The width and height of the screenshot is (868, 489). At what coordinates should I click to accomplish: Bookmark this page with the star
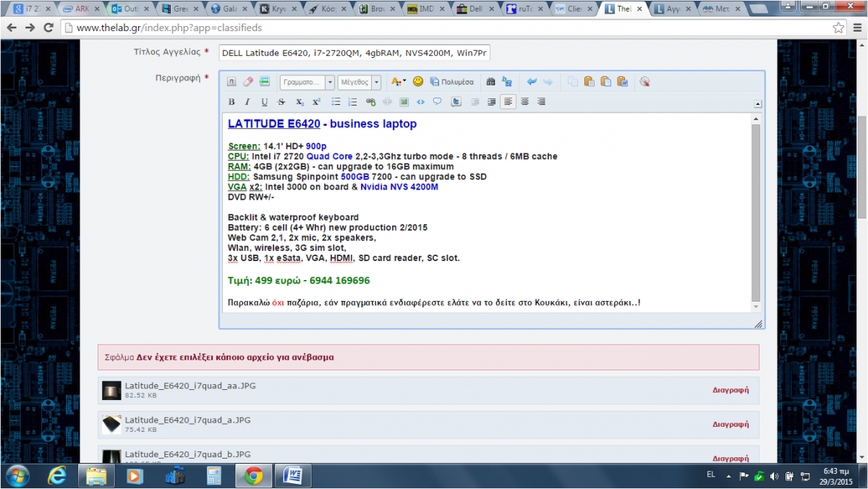pyautogui.click(x=838, y=27)
